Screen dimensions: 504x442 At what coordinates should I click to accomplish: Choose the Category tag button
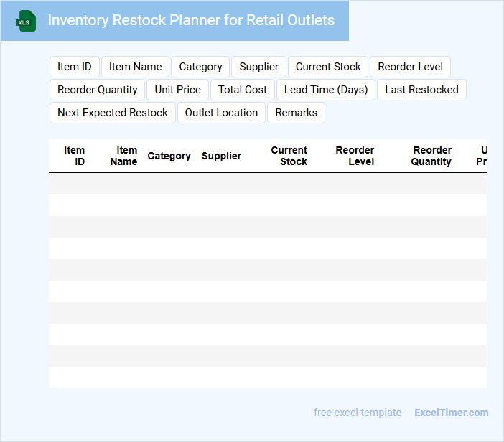click(200, 67)
